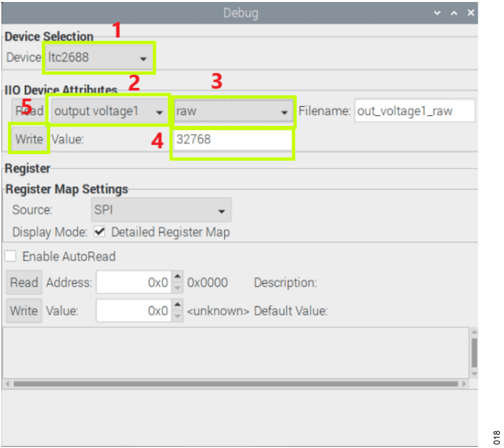Screen dimensions: 504x448
Task: Open the raw attribute dropdown
Action: click(x=232, y=112)
